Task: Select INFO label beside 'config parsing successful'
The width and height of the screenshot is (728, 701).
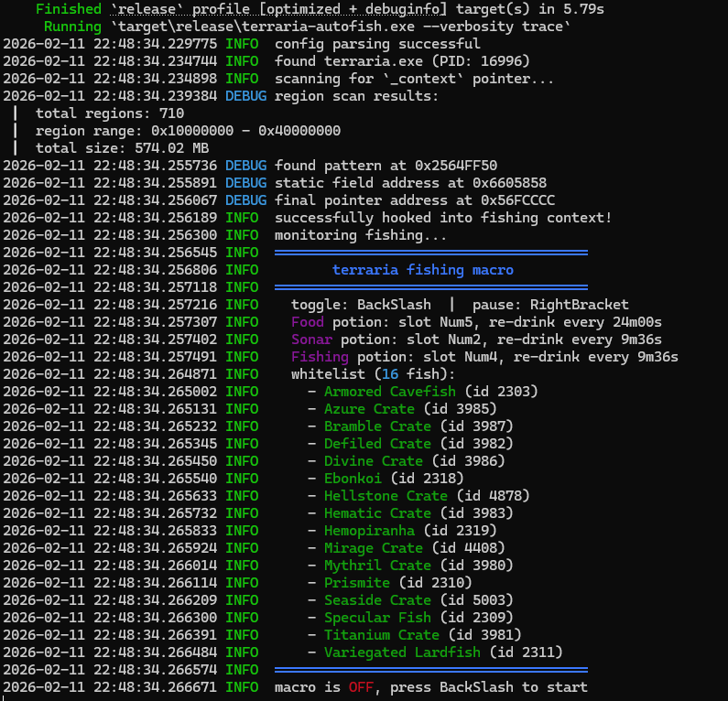Action: [x=242, y=44]
